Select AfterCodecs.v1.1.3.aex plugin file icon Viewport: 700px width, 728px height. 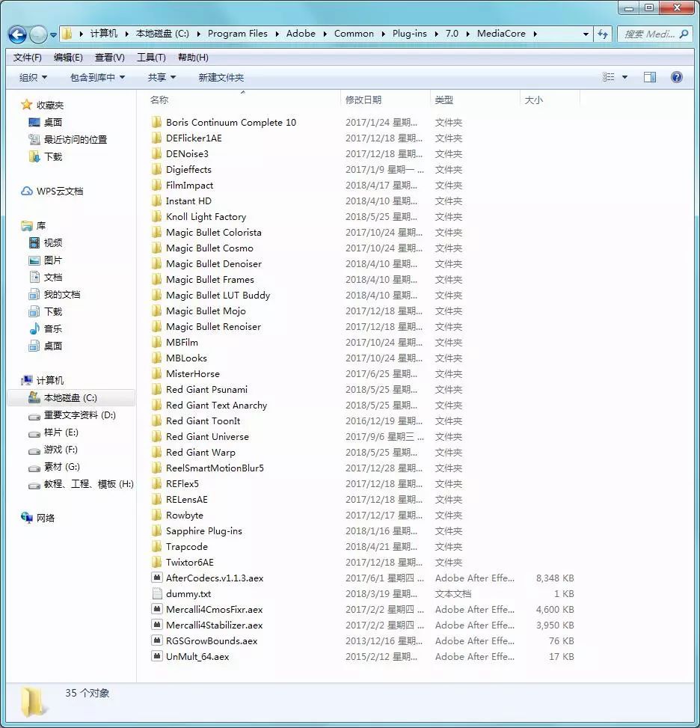pyautogui.click(x=157, y=578)
